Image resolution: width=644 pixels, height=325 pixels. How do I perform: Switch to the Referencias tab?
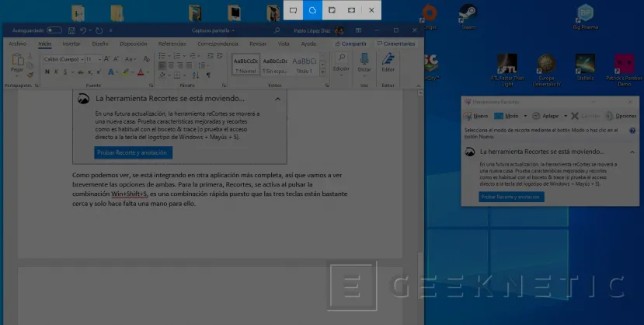[x=172, y=44]
